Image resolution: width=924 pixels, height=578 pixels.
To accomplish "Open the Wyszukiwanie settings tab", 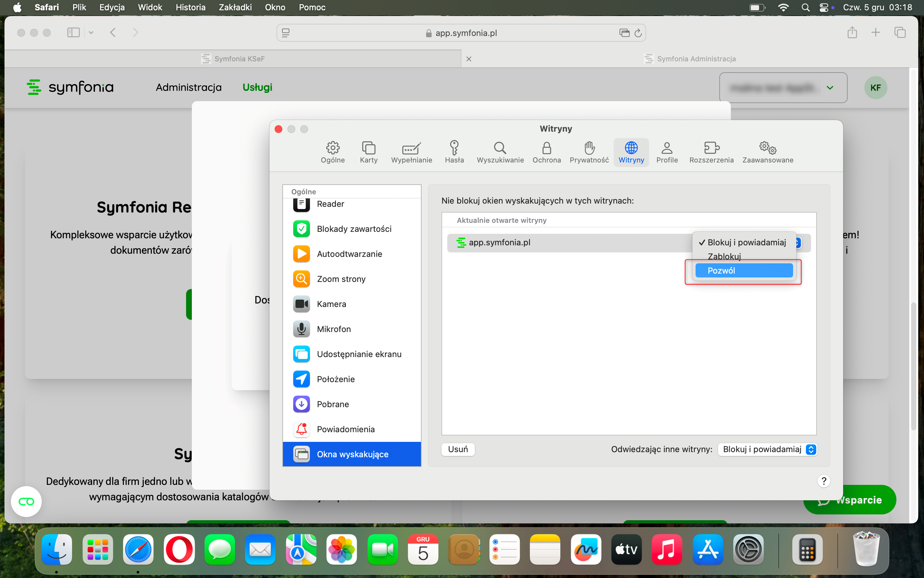I will (x=500, y=152).
